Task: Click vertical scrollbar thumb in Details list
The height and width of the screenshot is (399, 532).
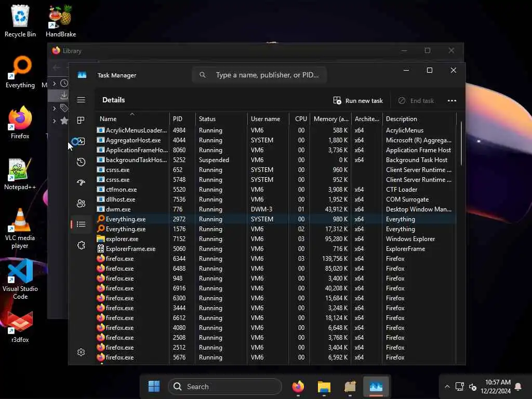Action: pyautogui.click(x=461, y=143)
